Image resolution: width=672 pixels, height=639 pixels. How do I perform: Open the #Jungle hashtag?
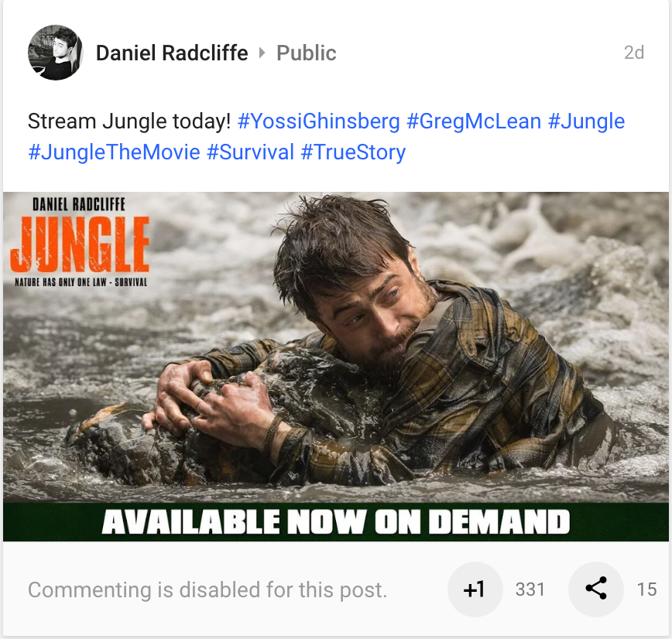tap(586, 121)
